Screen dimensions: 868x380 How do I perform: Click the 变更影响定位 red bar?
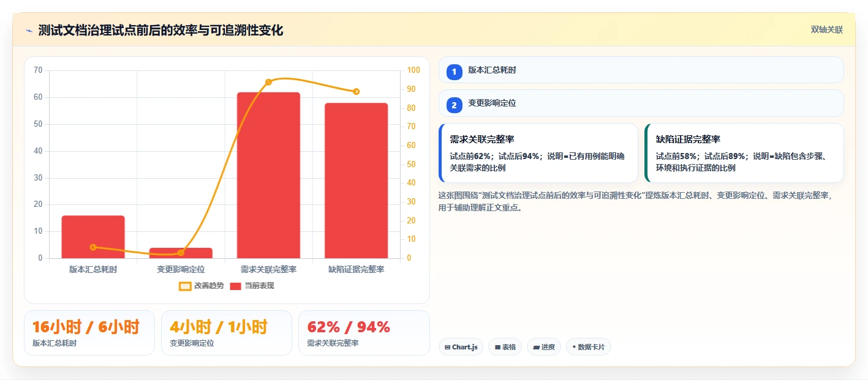pyautogui.click(x=181, y=253)
